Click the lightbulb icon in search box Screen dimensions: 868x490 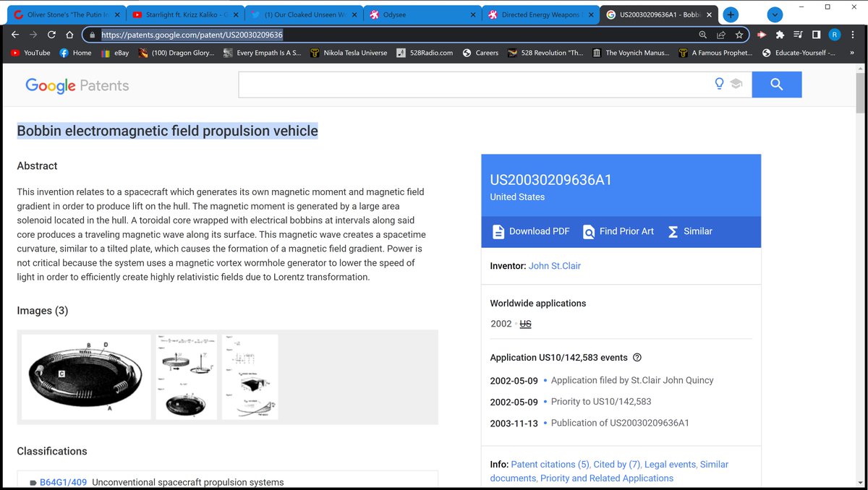pyautogui.click(x=719, y=85)
